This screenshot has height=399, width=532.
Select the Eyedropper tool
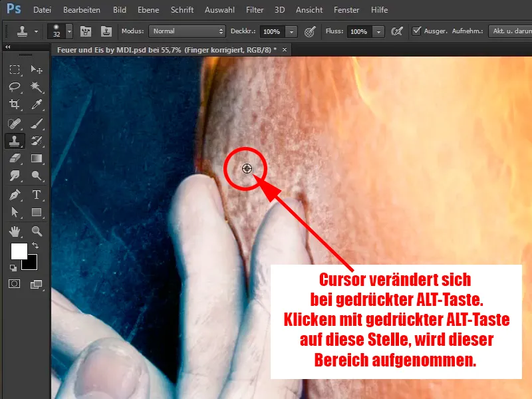[x=37, y=104]
